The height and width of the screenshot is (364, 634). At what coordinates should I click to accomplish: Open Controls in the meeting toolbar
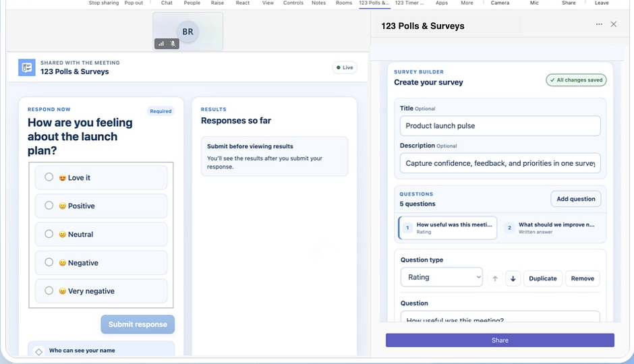click(293, 3)
